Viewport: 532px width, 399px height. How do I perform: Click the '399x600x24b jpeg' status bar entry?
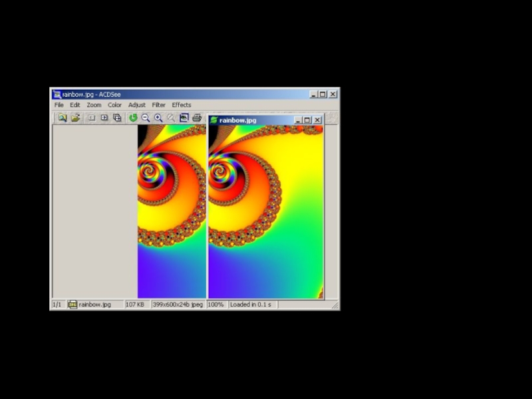(x=178, y=305)
